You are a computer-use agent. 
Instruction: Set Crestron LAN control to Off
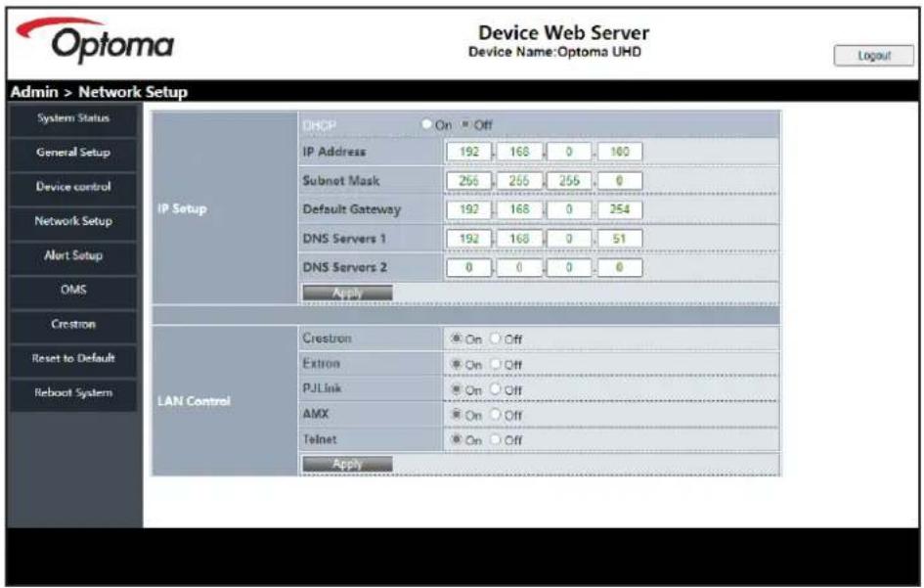[495, 339]
